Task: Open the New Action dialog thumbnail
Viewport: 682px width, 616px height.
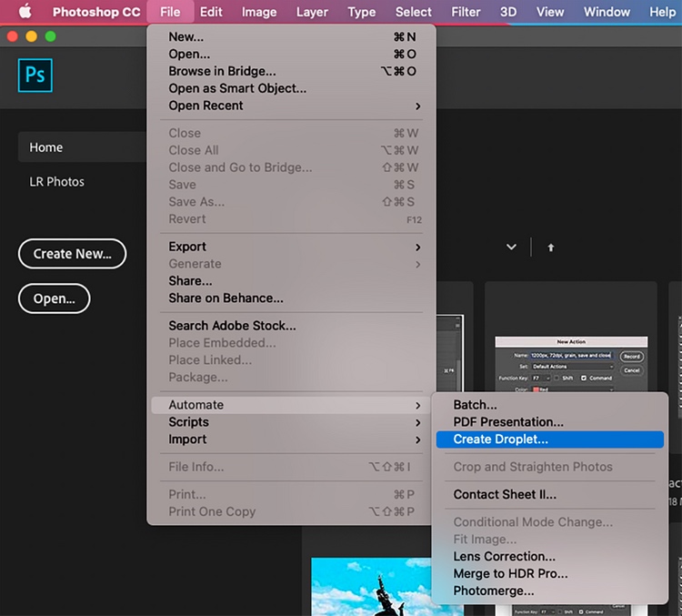Action: click(x=570, y=364)
